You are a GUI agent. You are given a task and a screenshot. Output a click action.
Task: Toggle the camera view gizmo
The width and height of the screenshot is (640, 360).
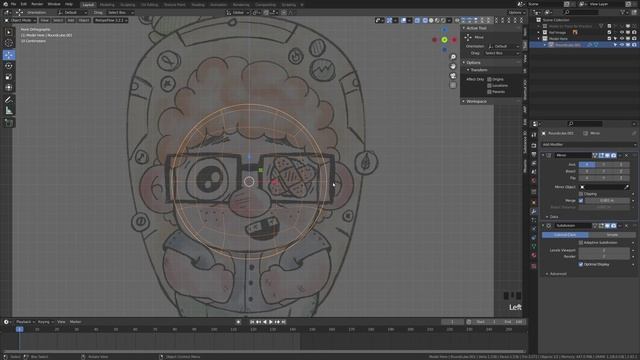pos(453,76)
